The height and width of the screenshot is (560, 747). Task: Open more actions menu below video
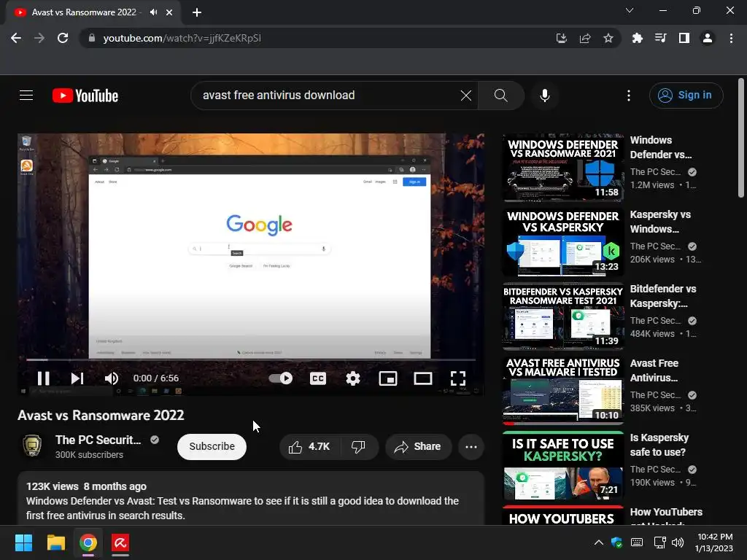[471, 447]
